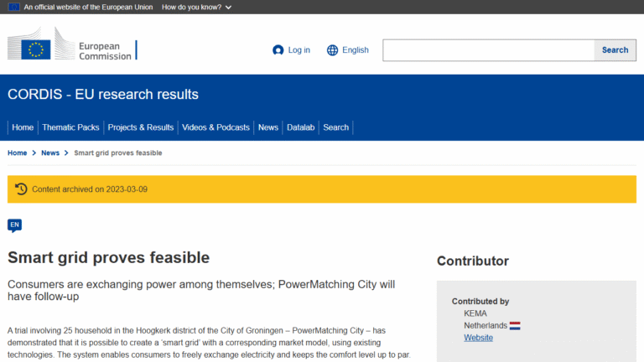Follow the contributor Website link
The width and height of the screenshot is (644, 362).
478,338
